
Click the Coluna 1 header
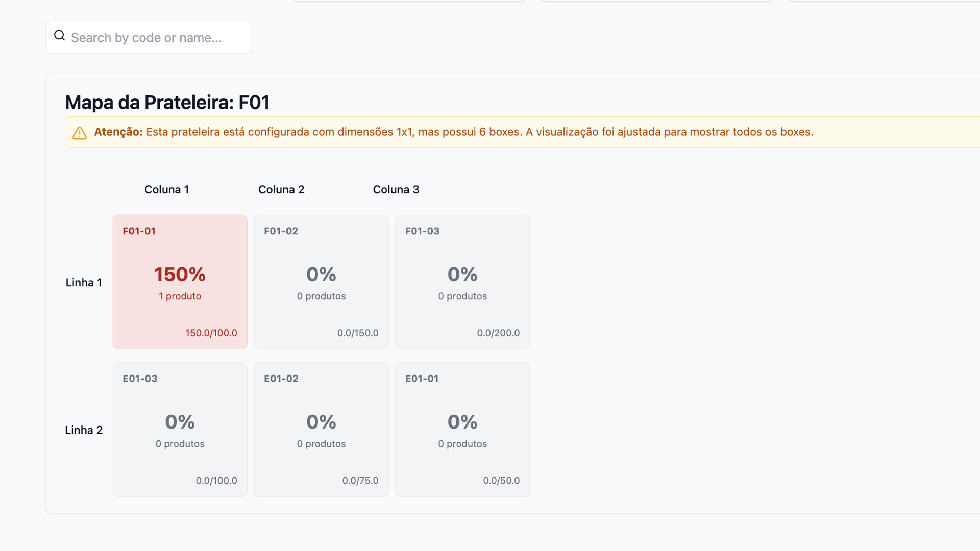pyautogui.click(x=166, y=190)
